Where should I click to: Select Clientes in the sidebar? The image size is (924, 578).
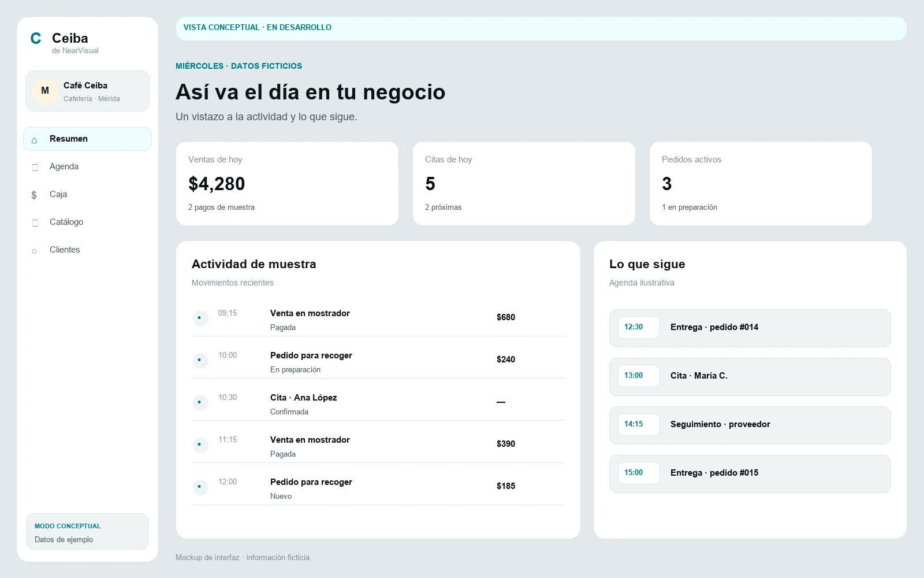click(x=87, y=250)
